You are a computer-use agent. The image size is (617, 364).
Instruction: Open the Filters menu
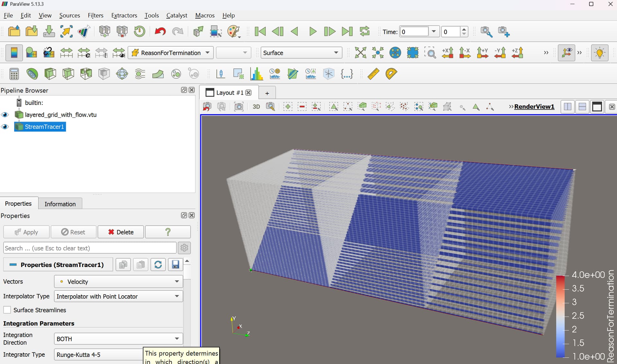(x=95, y=15)
